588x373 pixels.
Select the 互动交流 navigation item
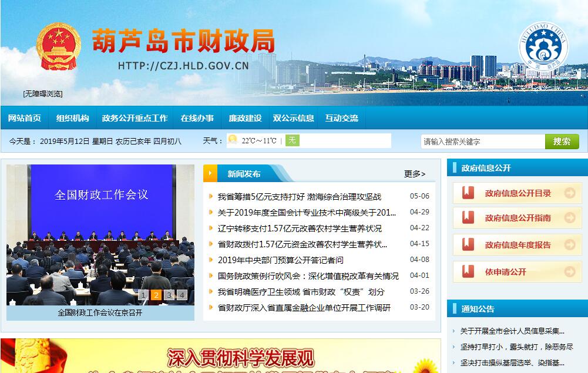coord(341,118)
